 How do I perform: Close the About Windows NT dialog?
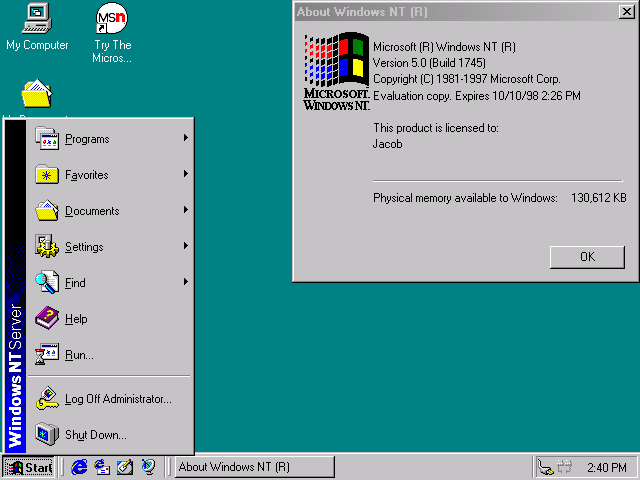pos(627,11)
